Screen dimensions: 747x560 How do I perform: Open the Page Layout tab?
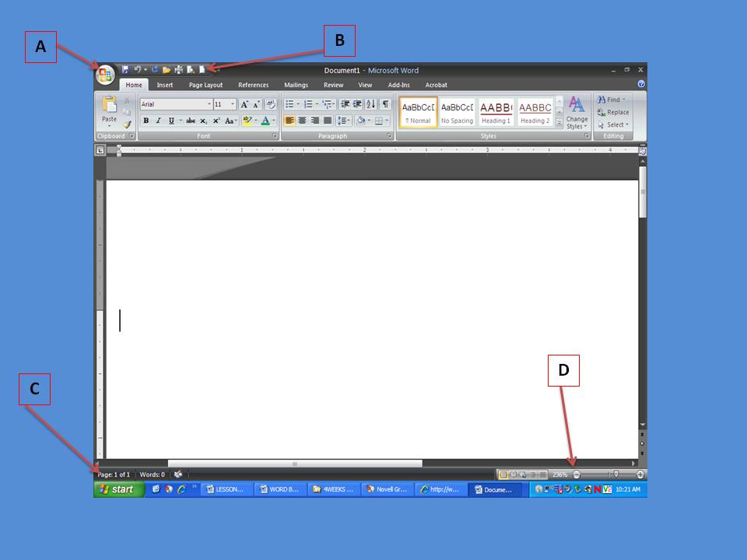click(205, 85)
